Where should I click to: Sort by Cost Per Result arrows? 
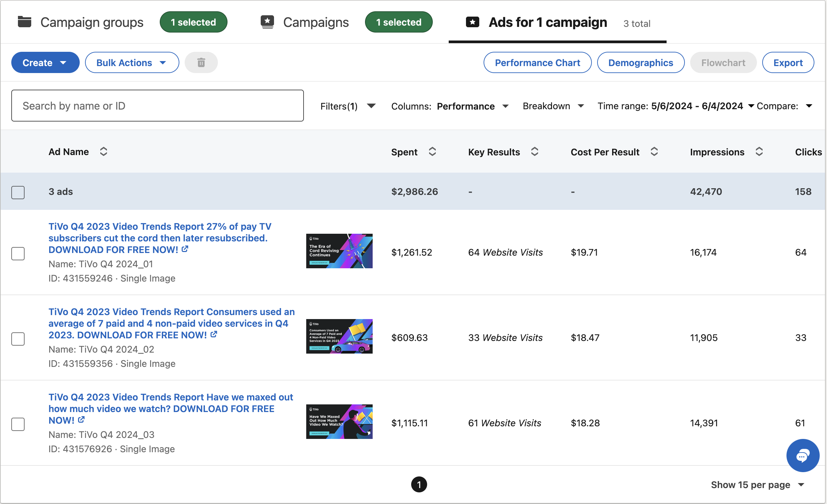click(x=654, y=152)
